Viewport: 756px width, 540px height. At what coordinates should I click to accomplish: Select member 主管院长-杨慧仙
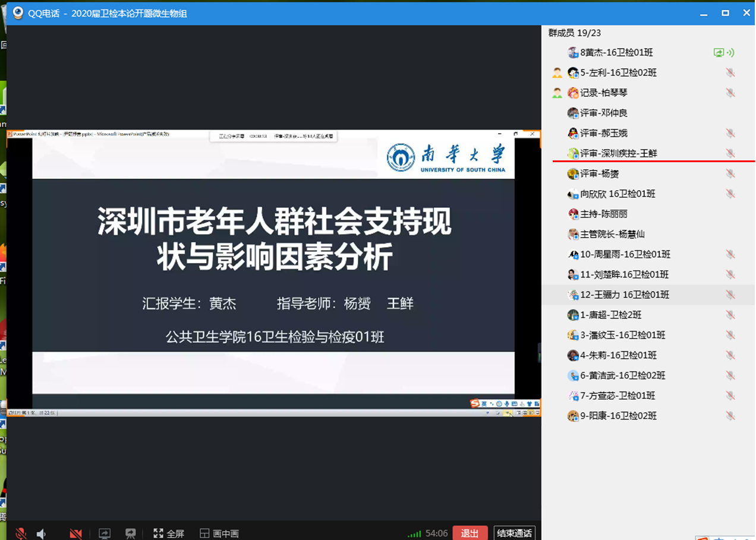(x=612, y=234)
